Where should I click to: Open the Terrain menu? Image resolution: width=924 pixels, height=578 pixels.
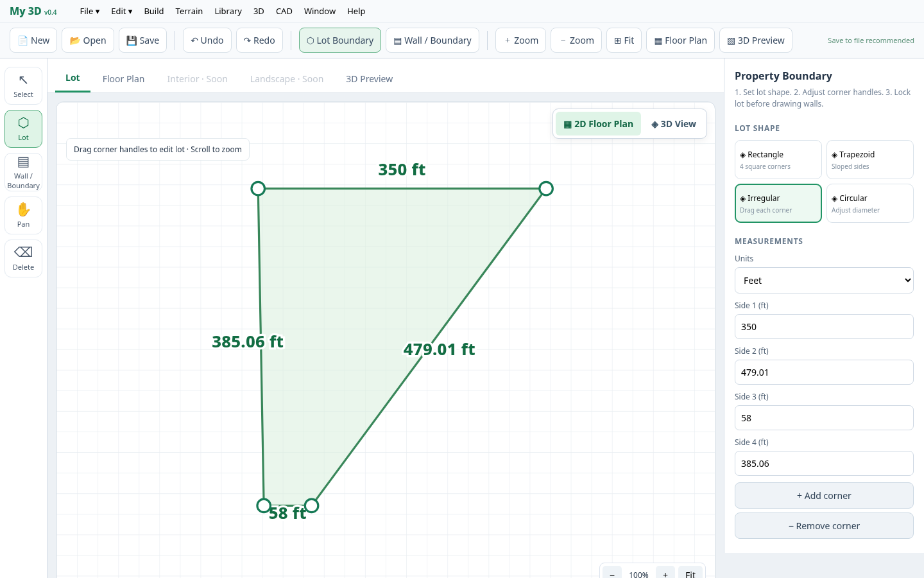189,11
